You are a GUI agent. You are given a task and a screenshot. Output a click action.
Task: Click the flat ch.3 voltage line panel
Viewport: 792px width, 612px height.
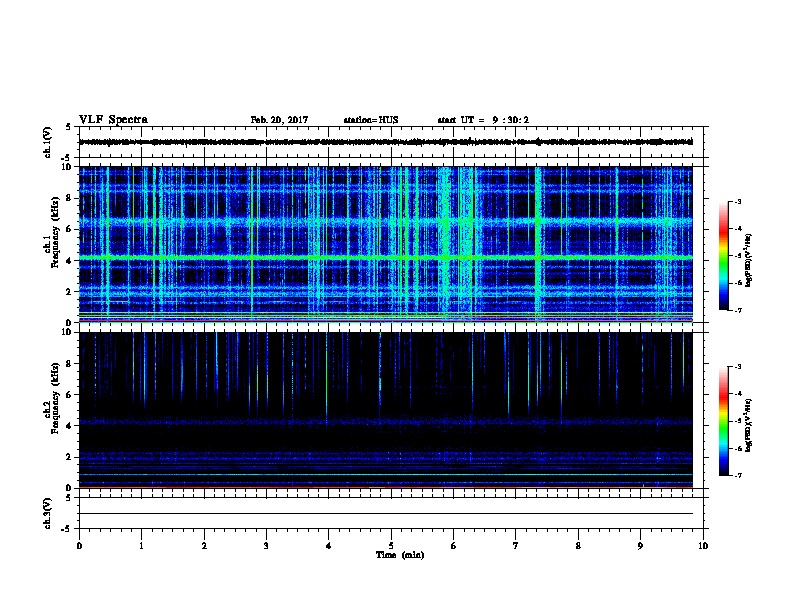click(391, 513)
